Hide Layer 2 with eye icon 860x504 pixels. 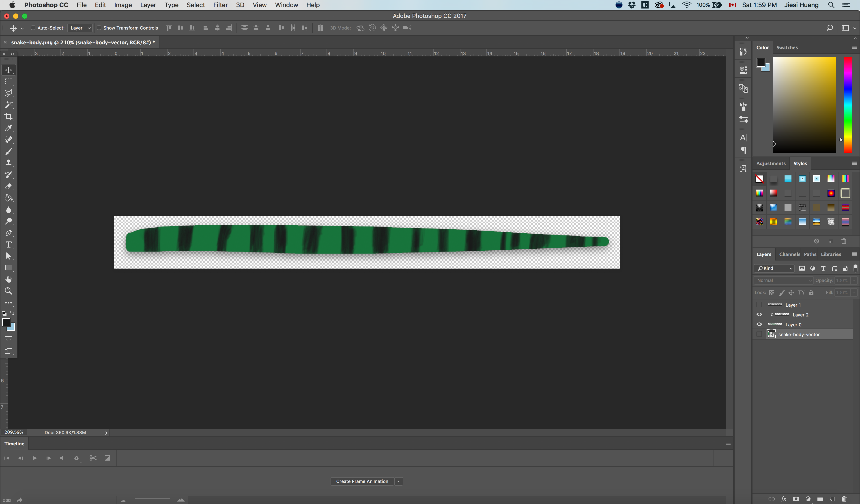click(759, 314)
